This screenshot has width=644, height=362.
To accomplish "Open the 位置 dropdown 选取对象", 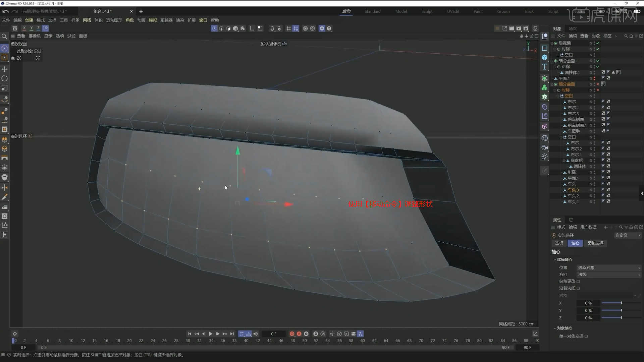I will coord(609,267).
